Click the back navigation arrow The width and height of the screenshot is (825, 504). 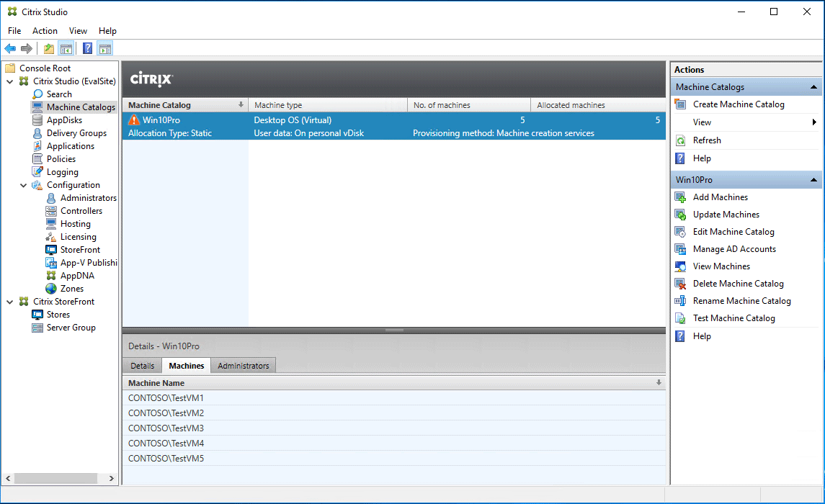pos(10,48)
